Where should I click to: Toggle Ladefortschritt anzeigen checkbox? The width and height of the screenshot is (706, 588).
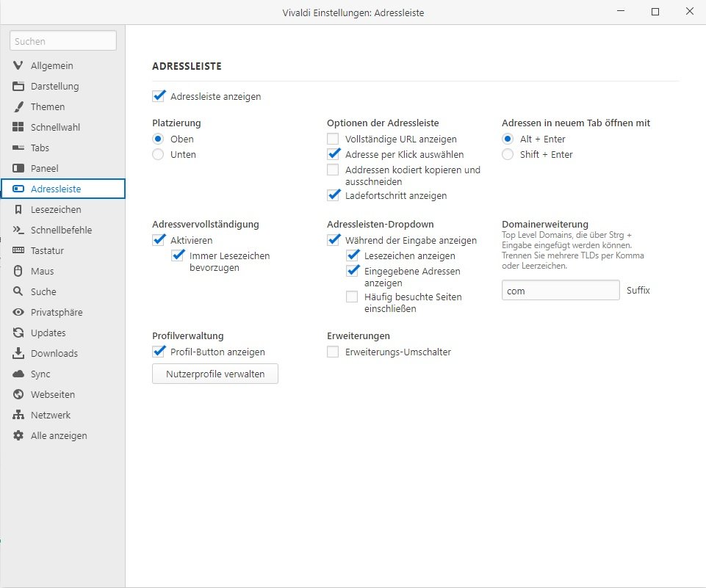point(334,195)
